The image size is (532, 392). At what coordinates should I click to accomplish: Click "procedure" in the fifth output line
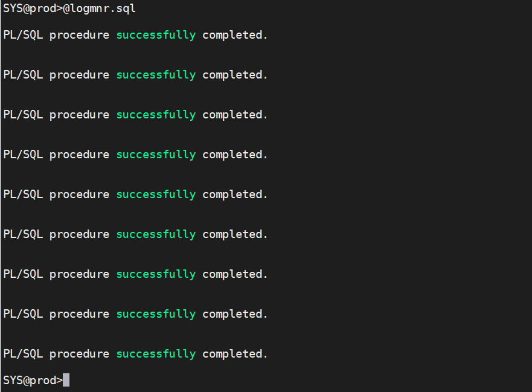click(79, 194)
